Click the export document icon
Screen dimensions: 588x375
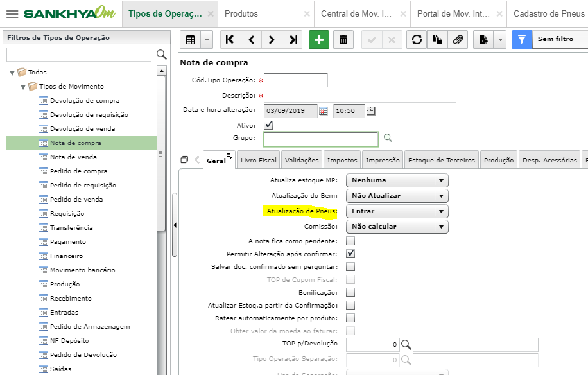tap(483, 39)
